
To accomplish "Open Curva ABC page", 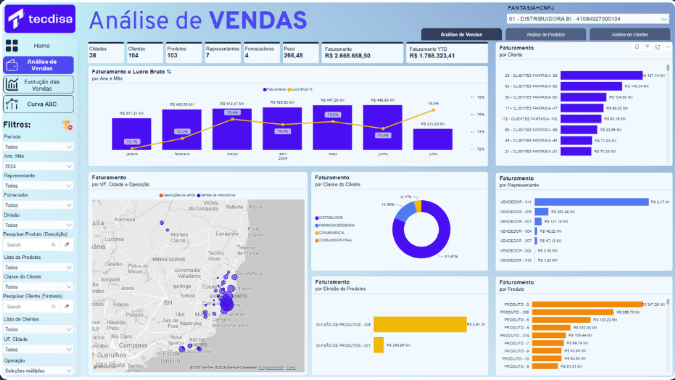I will (x=38, y=104).
